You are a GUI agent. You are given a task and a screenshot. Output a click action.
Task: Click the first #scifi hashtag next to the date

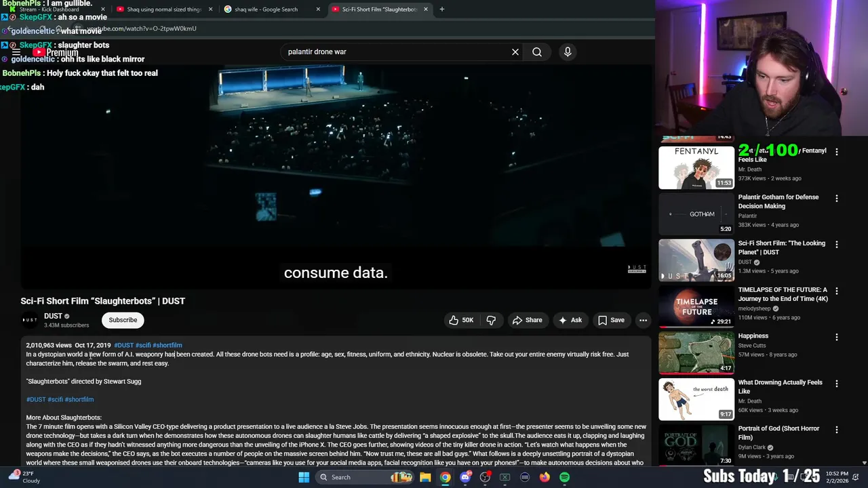pos(143,345)
